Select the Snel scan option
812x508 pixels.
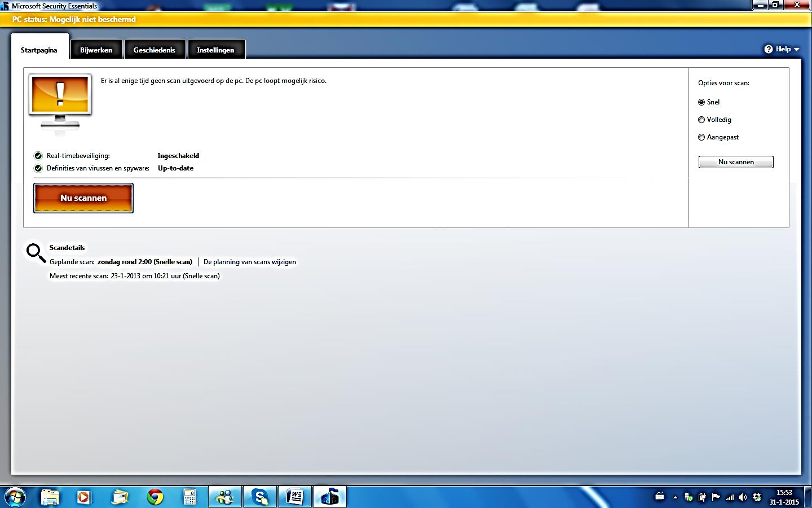click(701, 102)
